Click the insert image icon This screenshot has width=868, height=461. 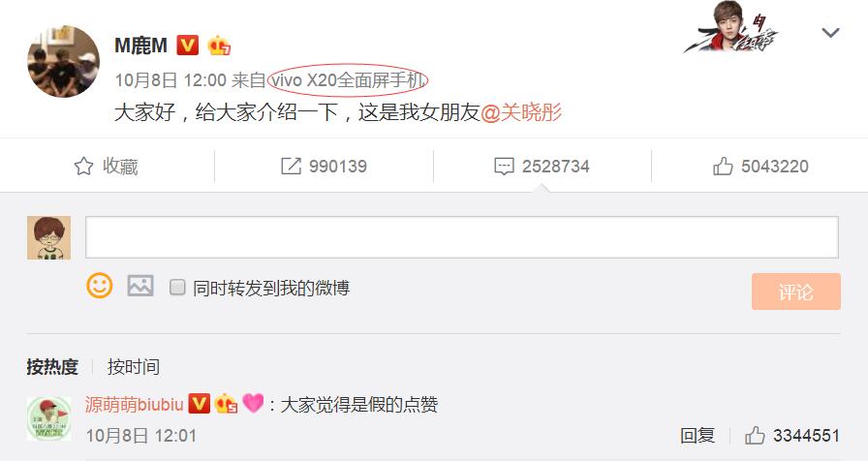point(140,286)
